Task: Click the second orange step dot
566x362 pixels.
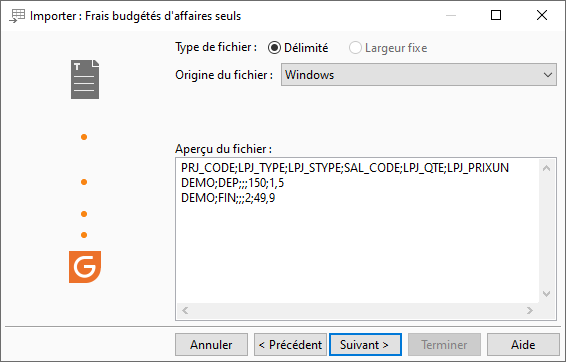Action: (x=84, y=182)
